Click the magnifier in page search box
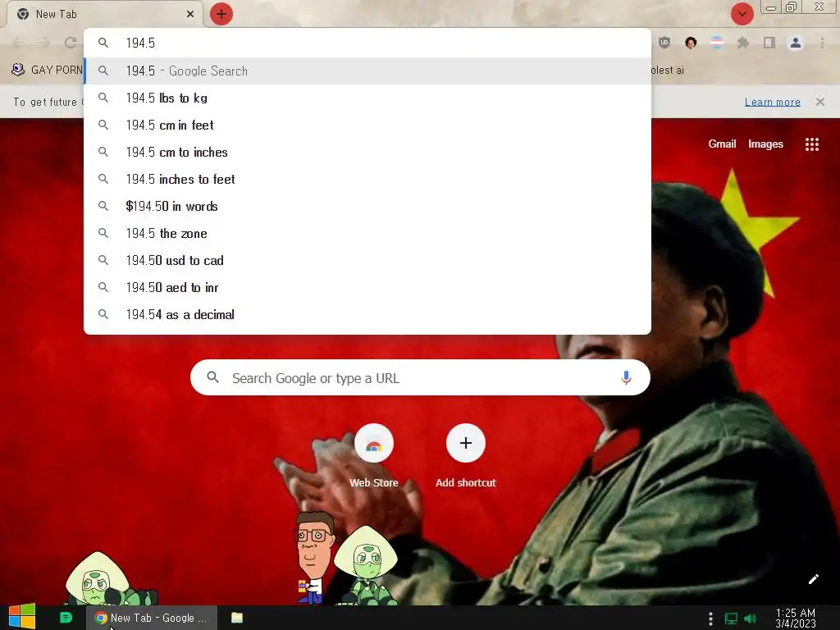The image size is (840, 630). pyautogui.click(x=212, y=377)
